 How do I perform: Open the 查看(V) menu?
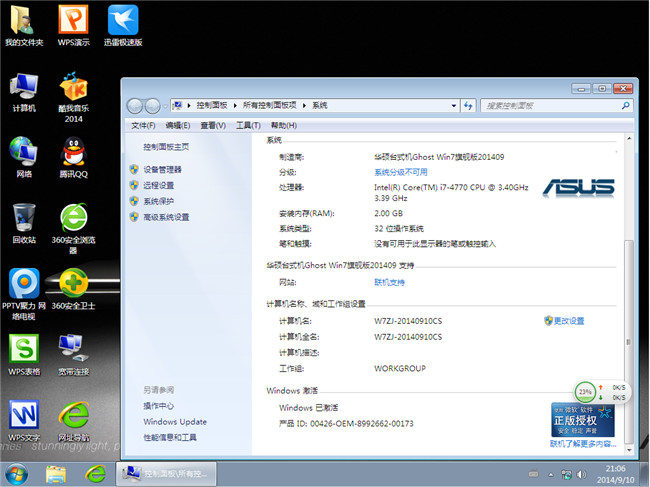(212, 125)
